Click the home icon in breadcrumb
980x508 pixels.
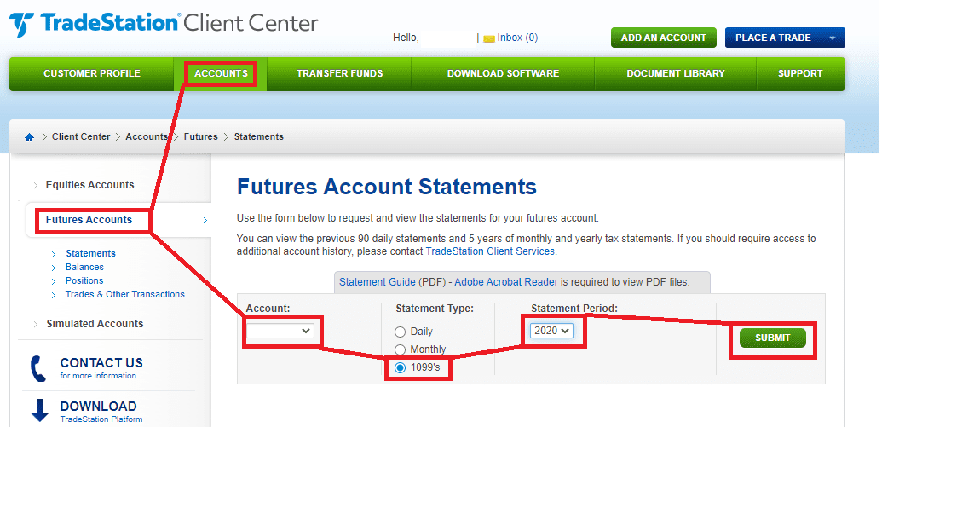point(30,137)
